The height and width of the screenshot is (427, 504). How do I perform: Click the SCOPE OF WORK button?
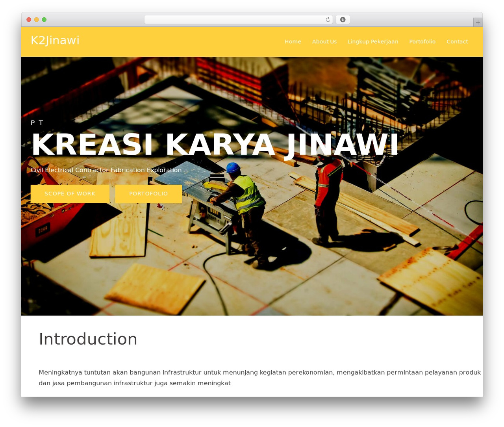click(x=70, y=194)
